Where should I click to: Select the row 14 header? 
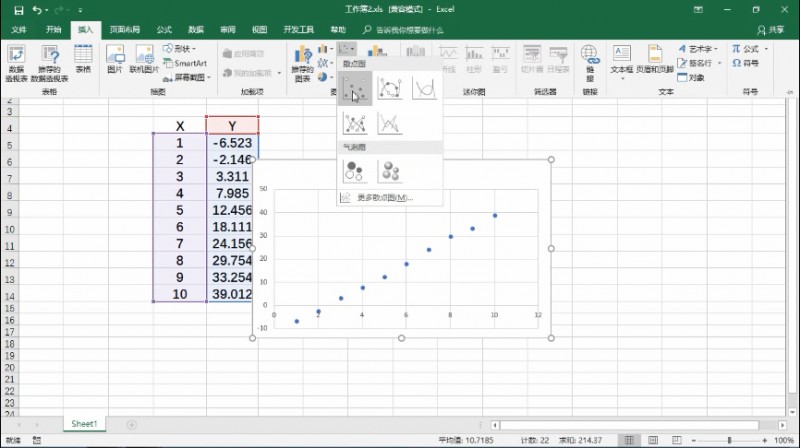(x=10, y=296)
